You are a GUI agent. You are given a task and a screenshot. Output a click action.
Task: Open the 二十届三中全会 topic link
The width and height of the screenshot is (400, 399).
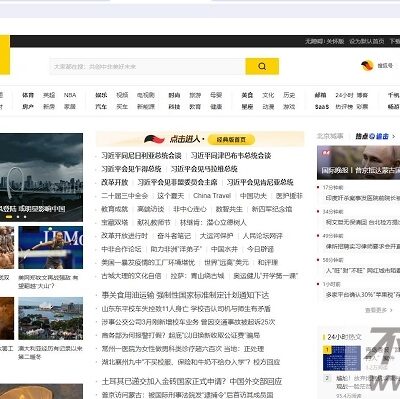[x=124, y=196]
